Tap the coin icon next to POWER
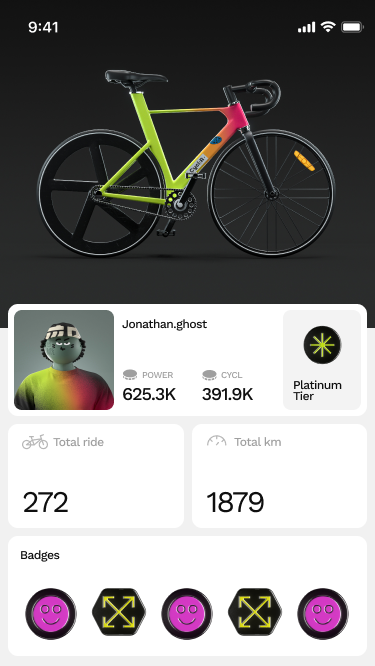 130,375
